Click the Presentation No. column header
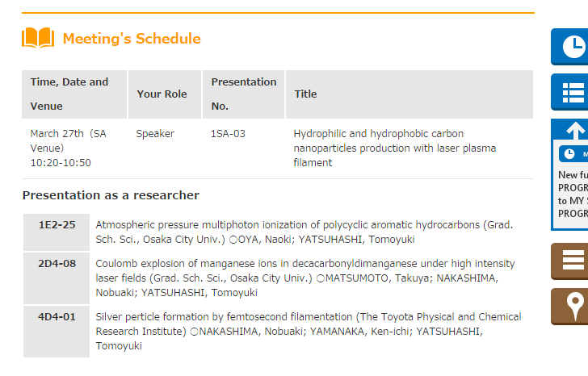The image size is (588, 376). point(243,94)
